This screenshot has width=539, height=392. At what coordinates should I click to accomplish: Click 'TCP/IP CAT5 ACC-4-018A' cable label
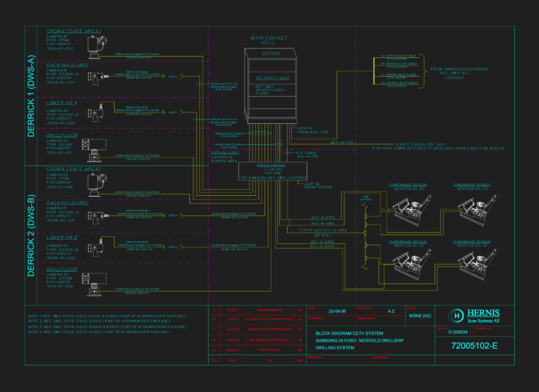click(x=322, y=230)
